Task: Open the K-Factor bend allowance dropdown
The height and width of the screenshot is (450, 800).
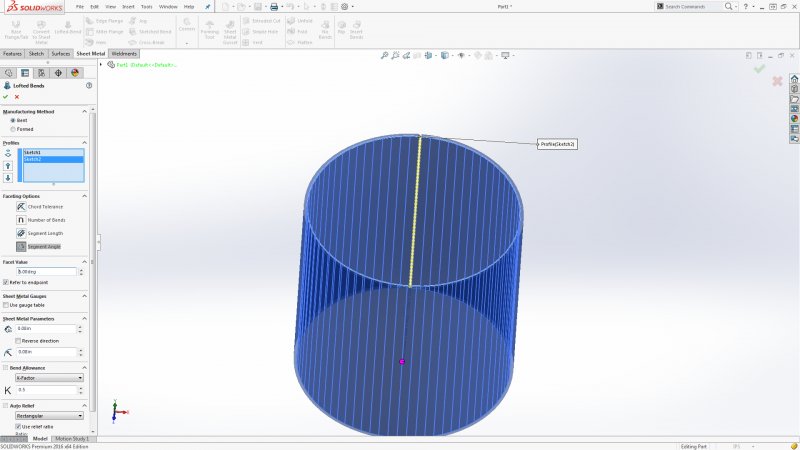Action: coord(50,378)
